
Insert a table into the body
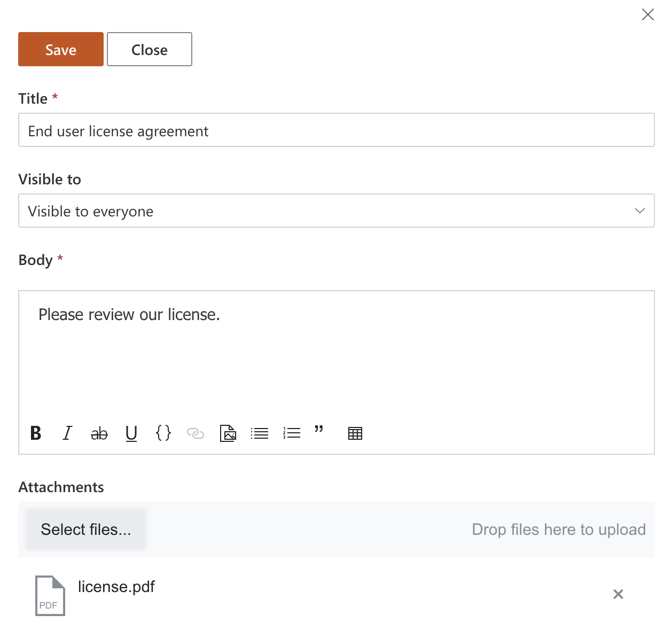355,433
